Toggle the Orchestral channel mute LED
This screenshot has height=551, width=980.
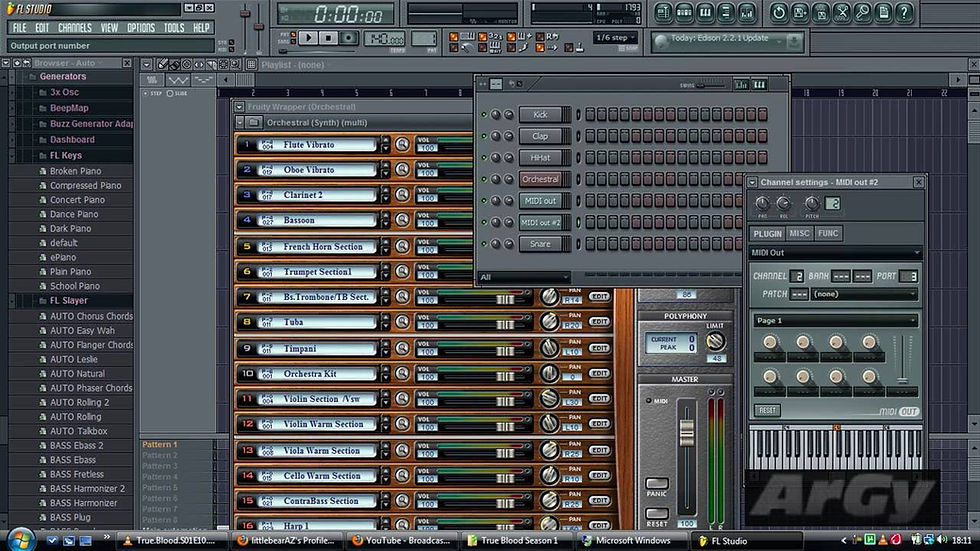tap(484, 179)
